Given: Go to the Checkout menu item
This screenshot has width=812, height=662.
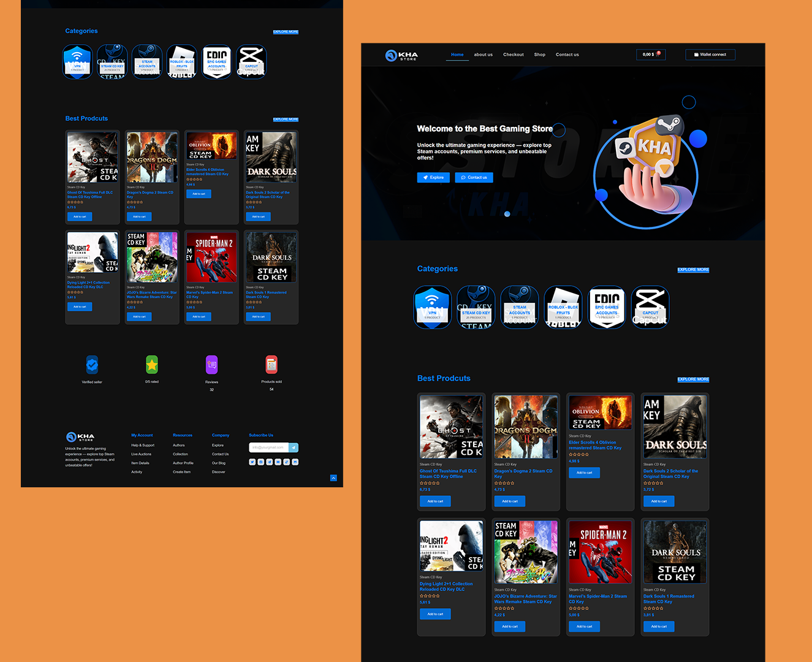Looking at the screenshot, I should pos(513,55).
